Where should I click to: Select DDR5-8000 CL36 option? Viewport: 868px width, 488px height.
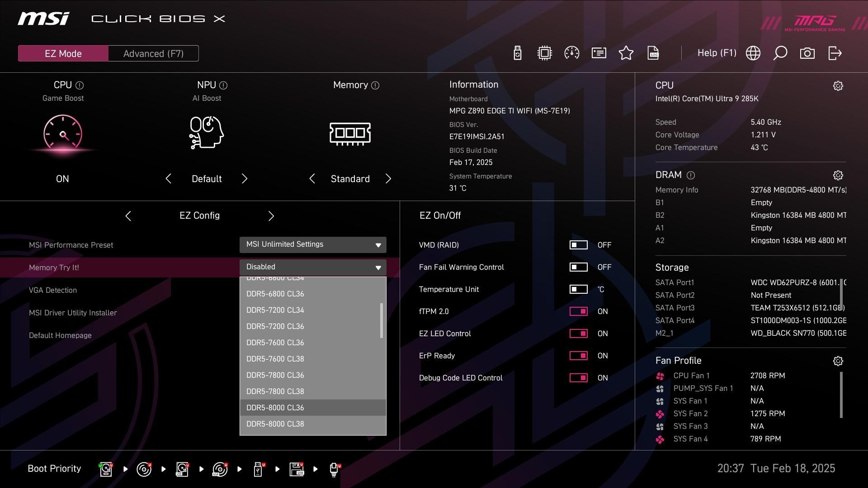click(313, 408)
